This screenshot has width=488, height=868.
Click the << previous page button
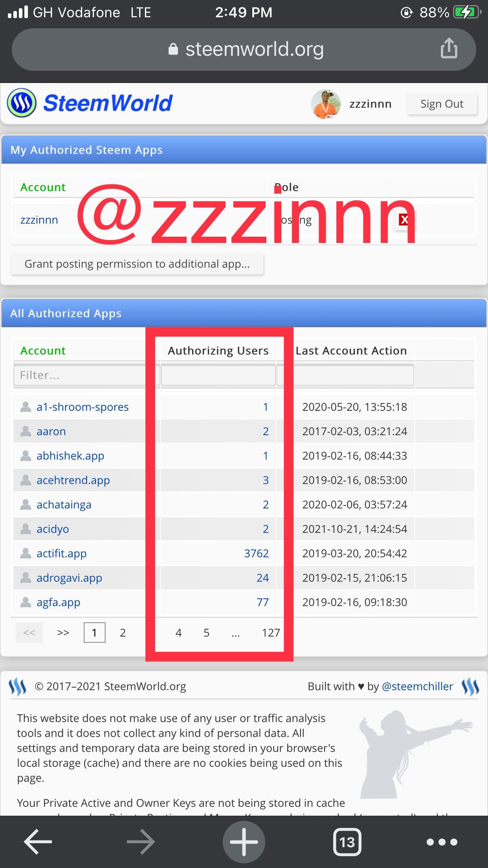tap(29, 633)
